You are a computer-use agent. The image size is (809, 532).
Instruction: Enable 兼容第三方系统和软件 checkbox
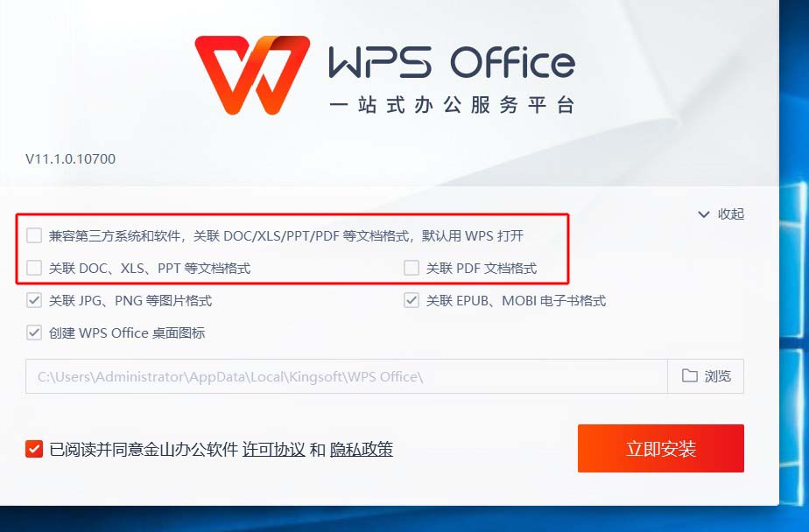34,235
